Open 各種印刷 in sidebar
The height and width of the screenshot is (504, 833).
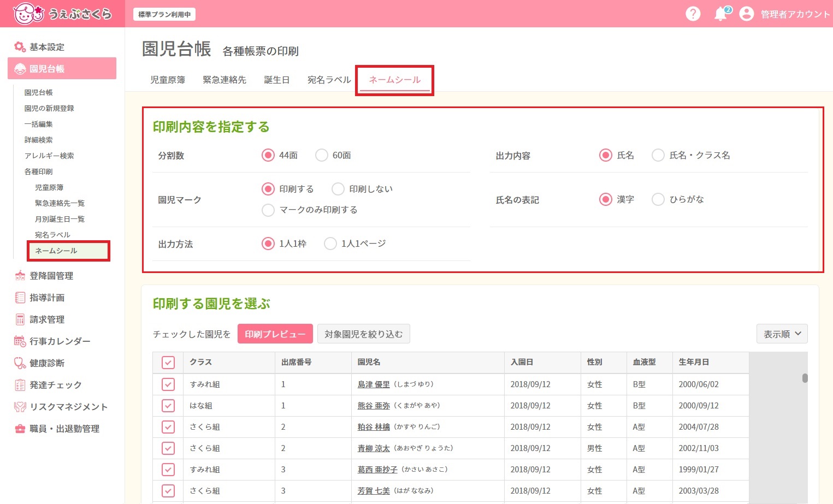click(x=38, y=171)
